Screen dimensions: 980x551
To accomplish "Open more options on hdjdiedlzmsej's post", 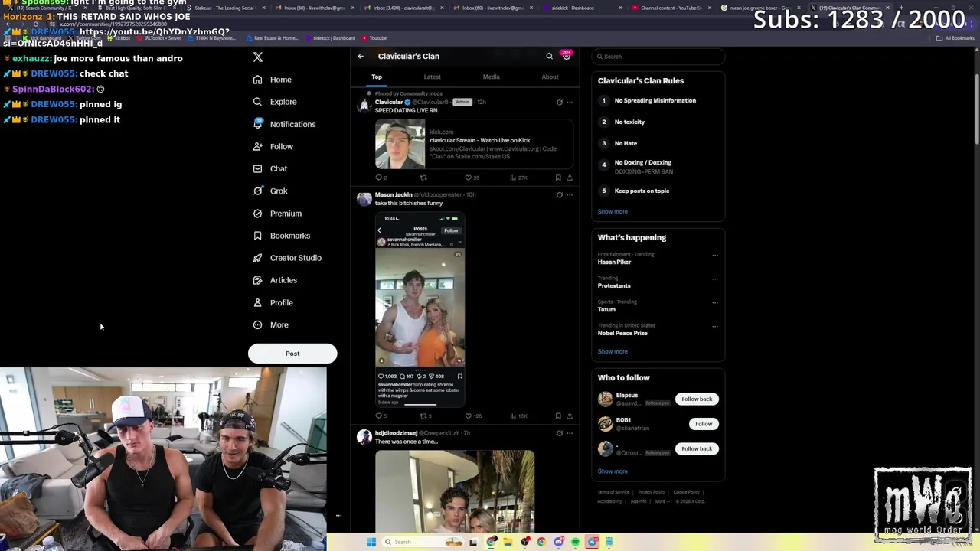I will pos(570,433).
